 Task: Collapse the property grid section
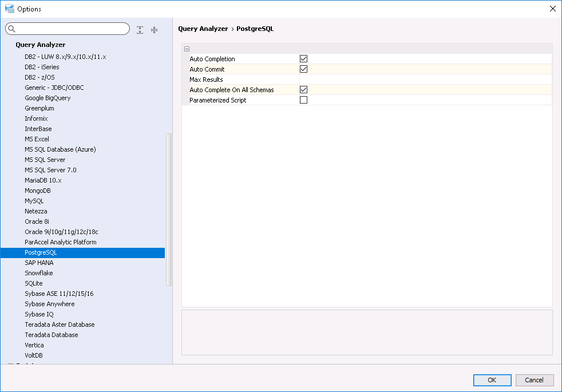187,49
